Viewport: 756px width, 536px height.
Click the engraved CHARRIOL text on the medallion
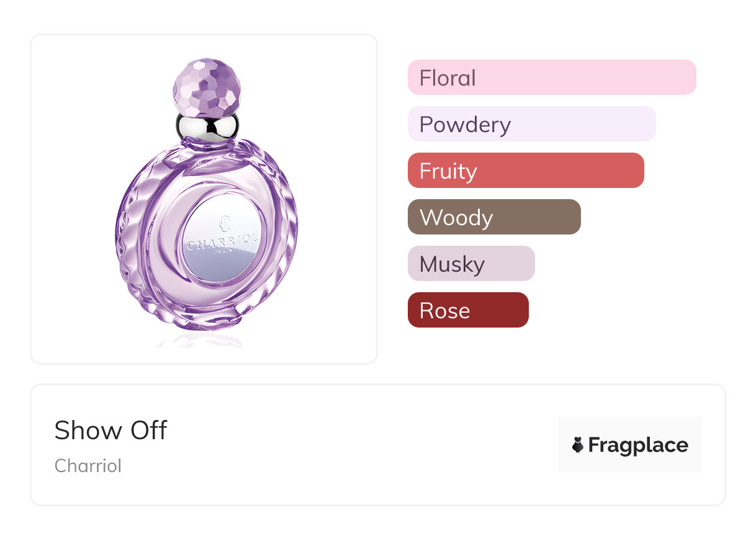tap(223, 241)
